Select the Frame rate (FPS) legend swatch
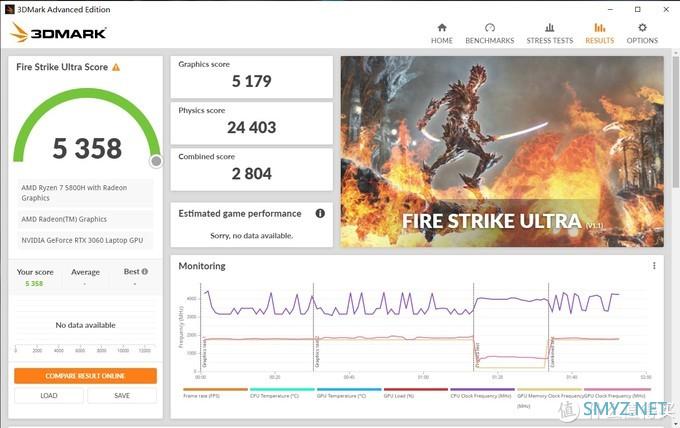This screenshot has height=428, width=680. 215,389
